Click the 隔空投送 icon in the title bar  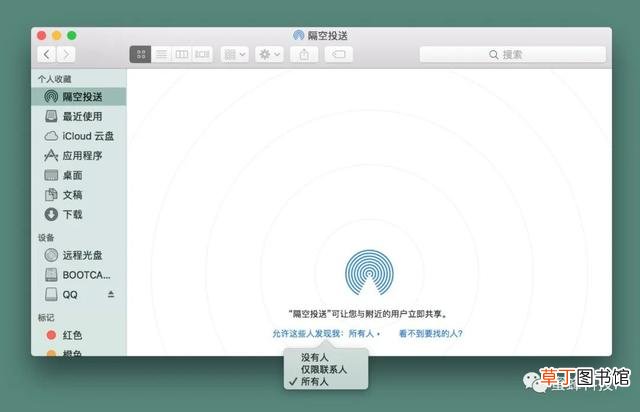[298, 35]
